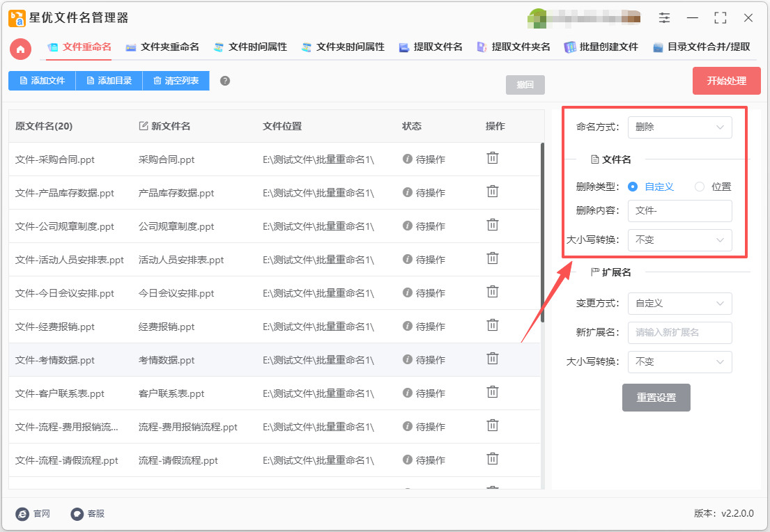Switch to 文件夹重命名 tab
This screenshot has height=532, width=770.
click(162, 47)
